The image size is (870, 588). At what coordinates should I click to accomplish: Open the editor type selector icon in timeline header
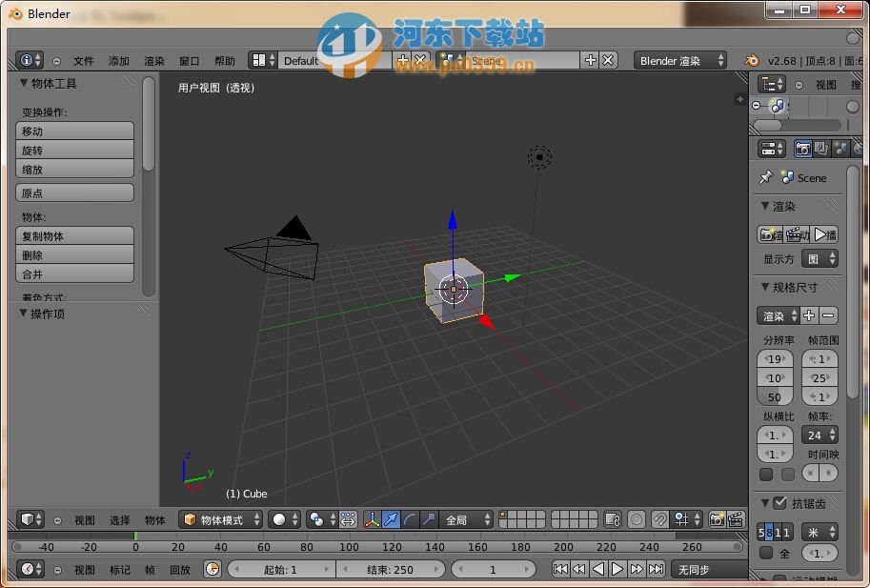click(x=27, y=569)
